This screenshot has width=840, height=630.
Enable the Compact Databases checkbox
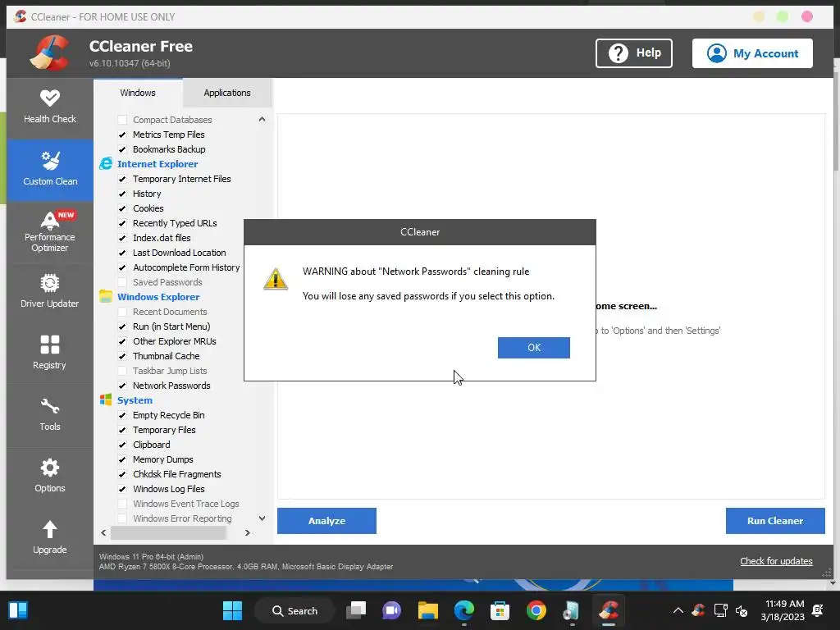click(x=122, y=120)
